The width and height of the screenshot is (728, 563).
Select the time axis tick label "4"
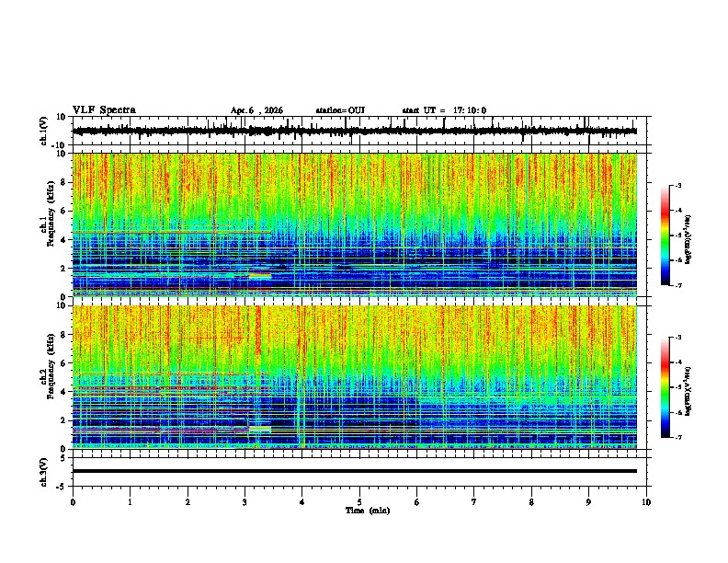tap(302, 502)
